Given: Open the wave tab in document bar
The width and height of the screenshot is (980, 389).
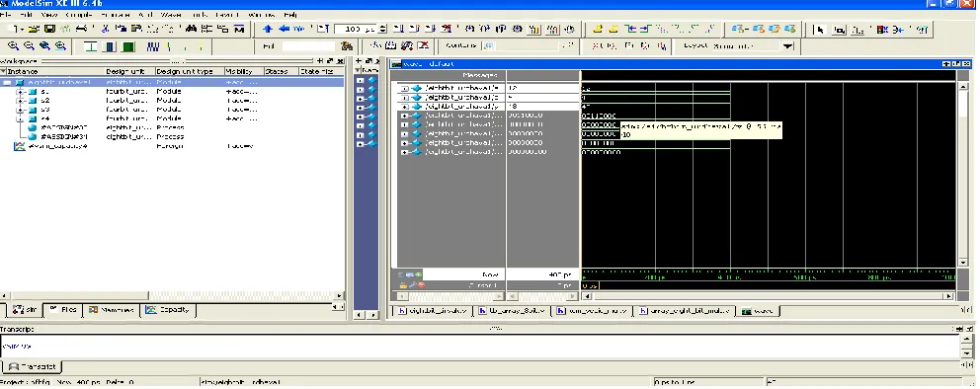Looking at the screenshot, I should (758, 310).
